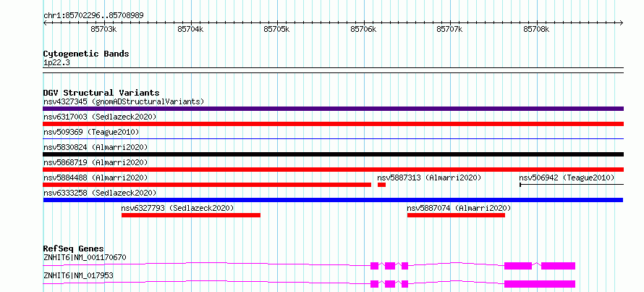Click the 1p22.3 cytogenetic band label
Screen dimensions: 644x292
tap(56, 63)
